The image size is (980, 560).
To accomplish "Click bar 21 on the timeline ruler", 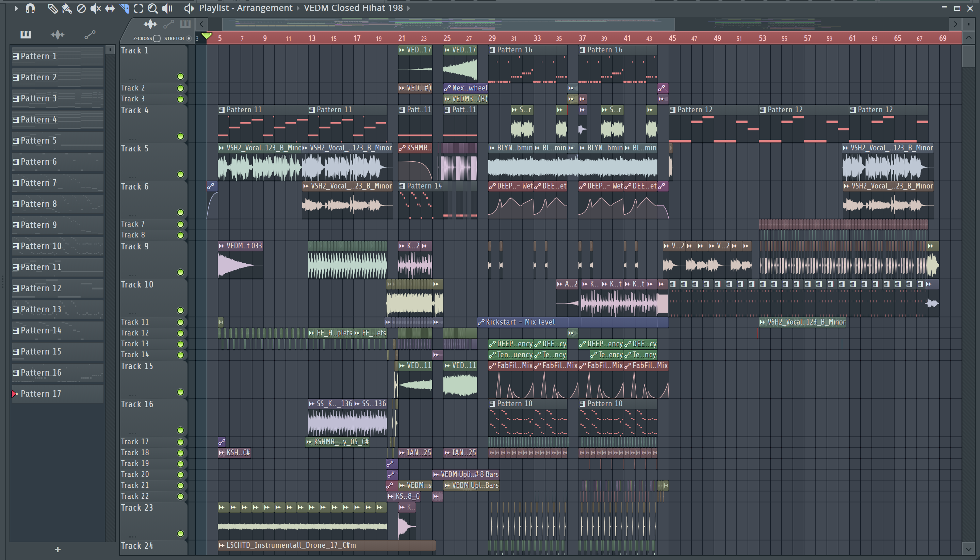I will (x=402, y=38).
